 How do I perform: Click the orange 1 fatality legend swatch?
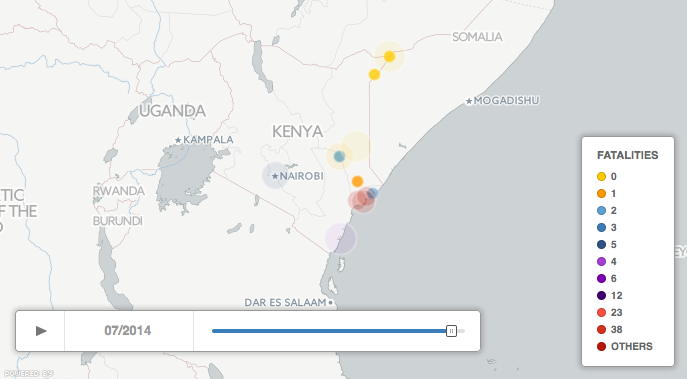click(602, 194)
